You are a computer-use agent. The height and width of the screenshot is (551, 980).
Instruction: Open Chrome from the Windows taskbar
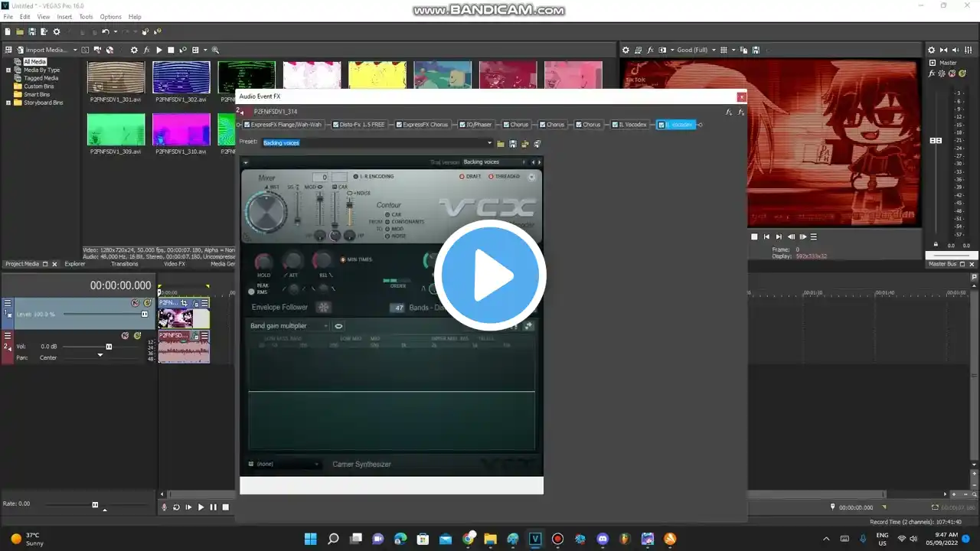pyautogui.click(x=468, y=539)
